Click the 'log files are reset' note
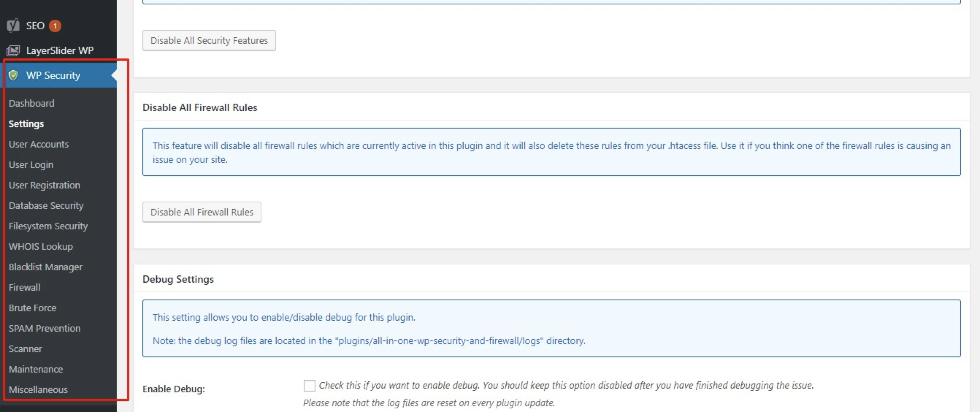 point(429,403)
